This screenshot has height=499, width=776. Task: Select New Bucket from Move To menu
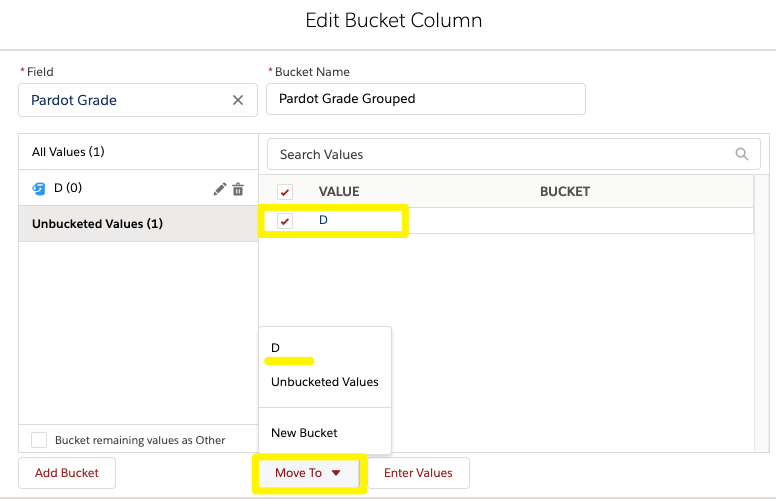pyautogui.click(x=304, y=433)
